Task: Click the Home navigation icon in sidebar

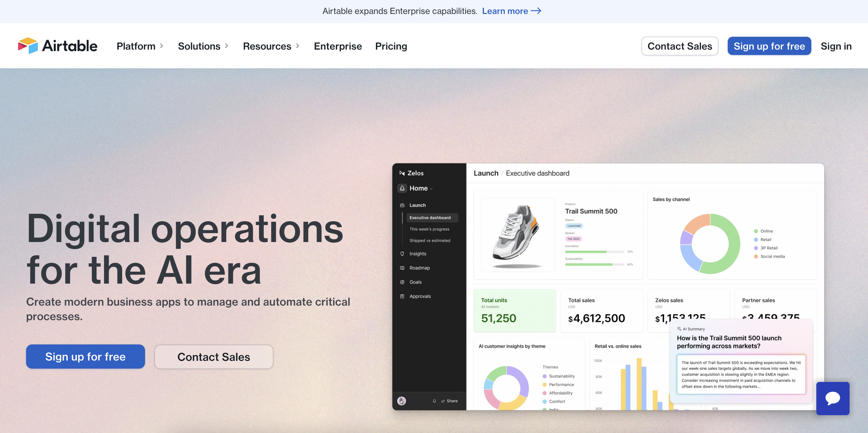Action: [403, 188]
